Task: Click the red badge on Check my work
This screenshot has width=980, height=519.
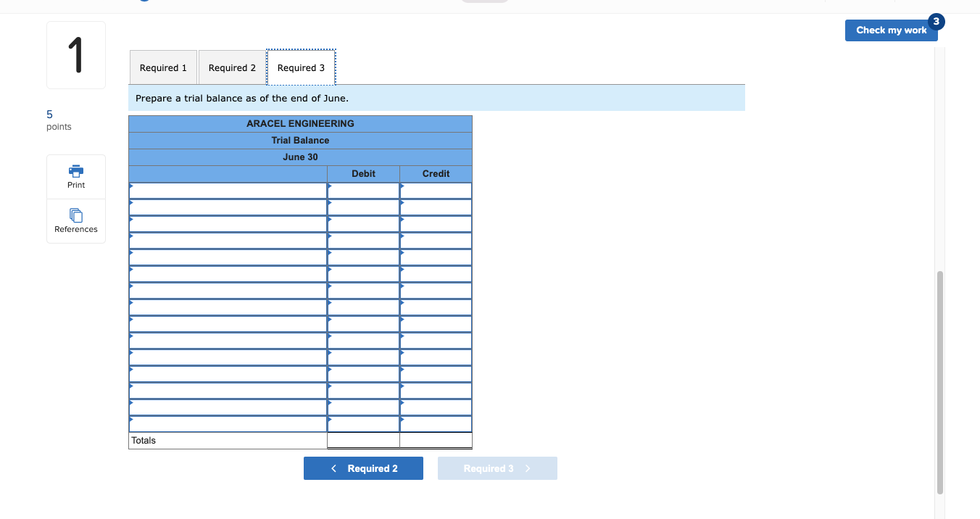Action: pos(936,23)
